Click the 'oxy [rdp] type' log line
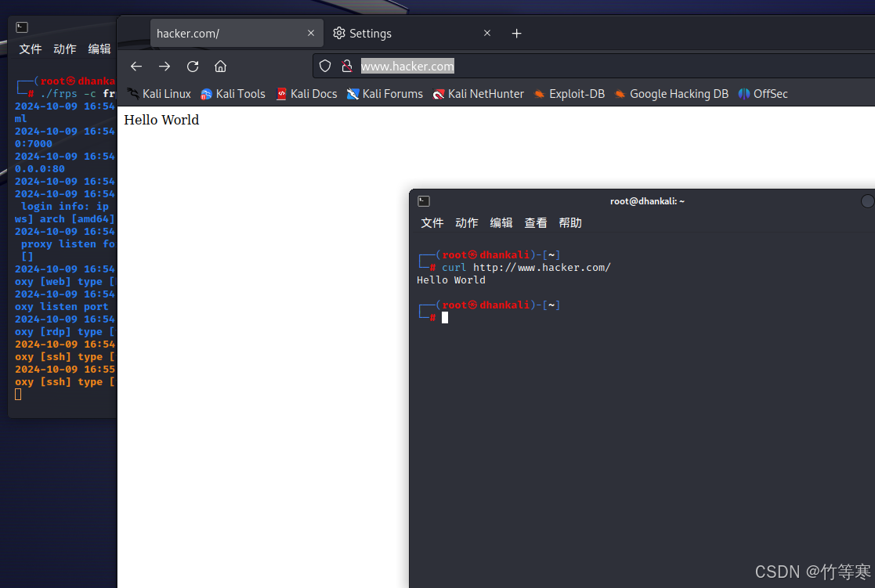The image size is (875, 588). click(65, 332)
